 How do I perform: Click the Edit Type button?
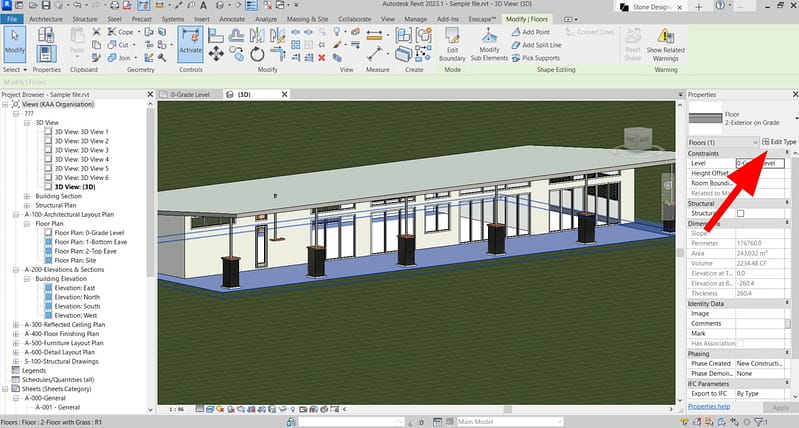[779, 142]
